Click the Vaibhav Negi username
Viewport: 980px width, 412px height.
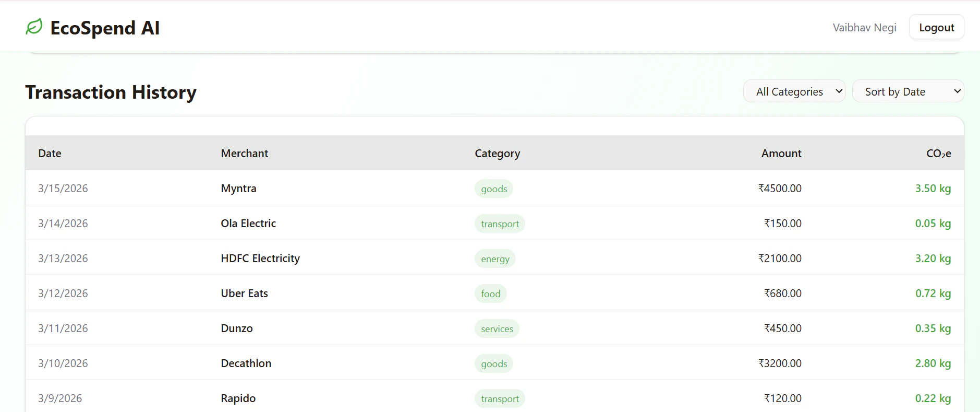(x=864, y=28)
